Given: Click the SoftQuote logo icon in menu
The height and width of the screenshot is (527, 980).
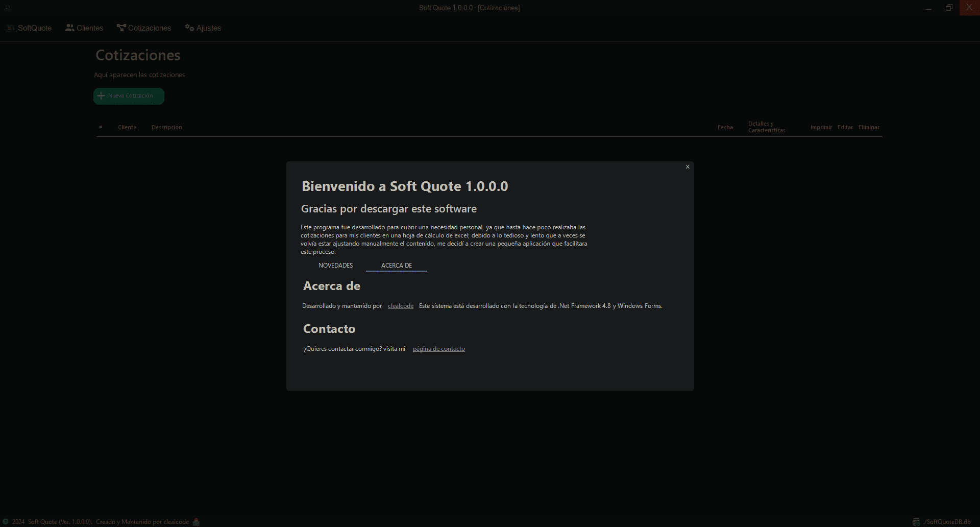Looking at the screenshot, I should pos(11,28).
